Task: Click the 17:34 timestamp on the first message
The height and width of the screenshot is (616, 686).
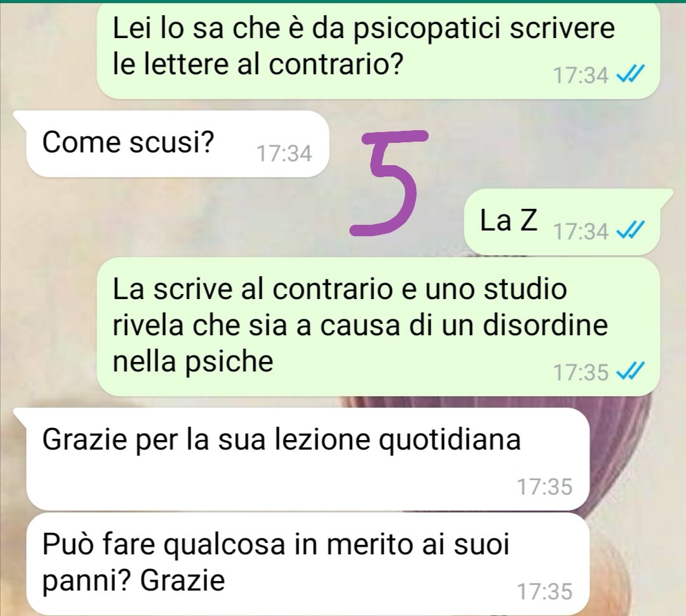Action: (581, 76)
